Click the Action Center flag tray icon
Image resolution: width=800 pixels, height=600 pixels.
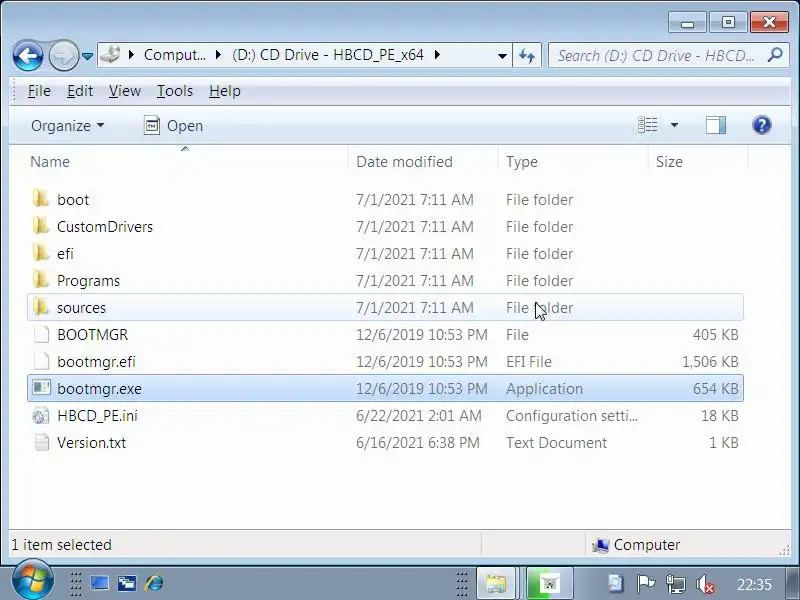[x=646, y=583]
